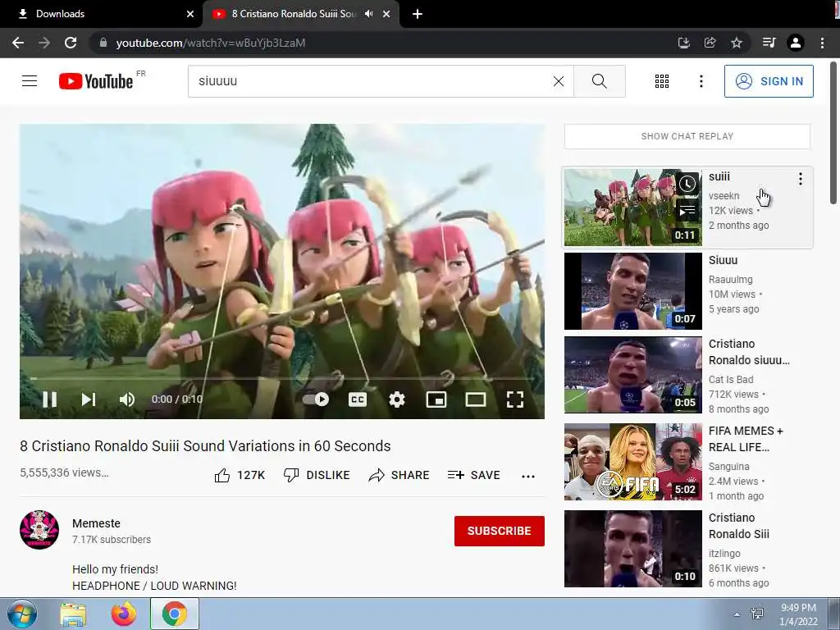Open File Explorer from taskbar

tap(73, 614)
